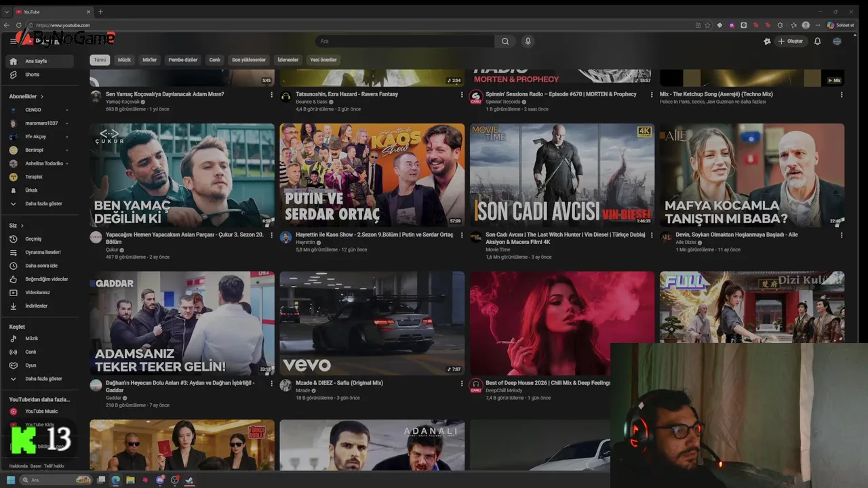The image size is (868, 488).
Task: Open YouTube account avatar menu
Action: (x=837, y=41)
